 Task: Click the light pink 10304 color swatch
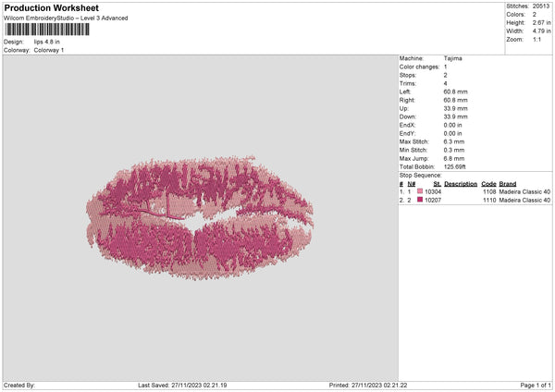tap(421, 191)
